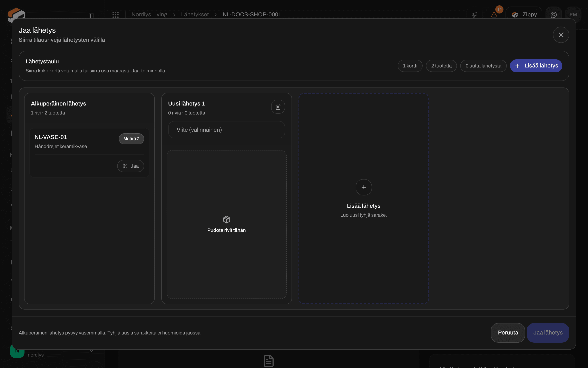Open the chat support icon
This screenshot has height=368, width=588.
click(x=553, y=15)
